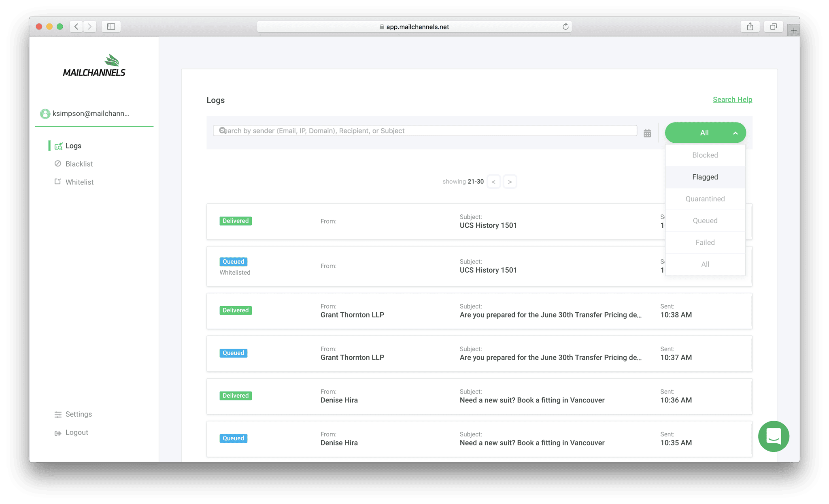The height and width of the screenshot is (504, 829).
Task: Choose Queued in the status filter list
Action: (x=705, y=220)
